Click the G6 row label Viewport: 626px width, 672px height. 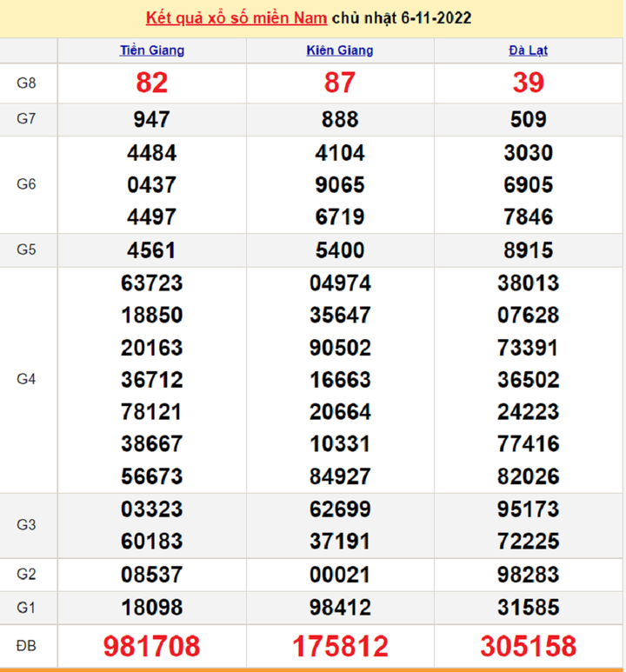pyautogui.click(x=27, y=184)
